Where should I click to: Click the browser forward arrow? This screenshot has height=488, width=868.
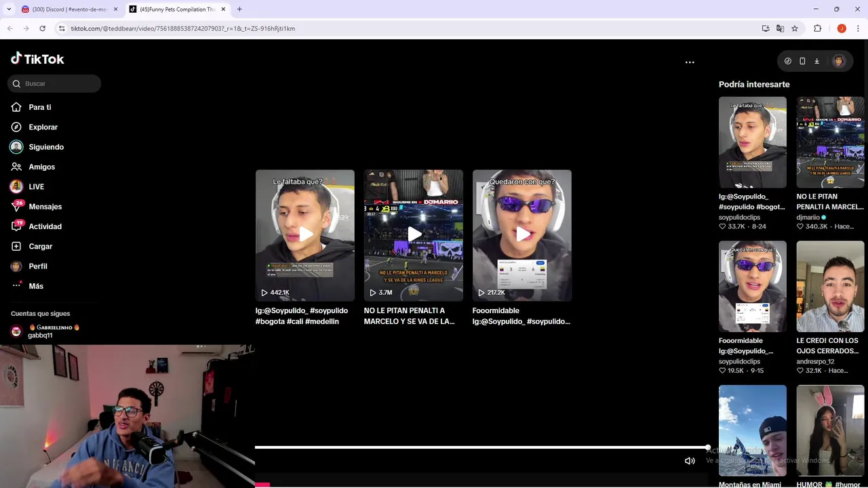coord(26,28)
